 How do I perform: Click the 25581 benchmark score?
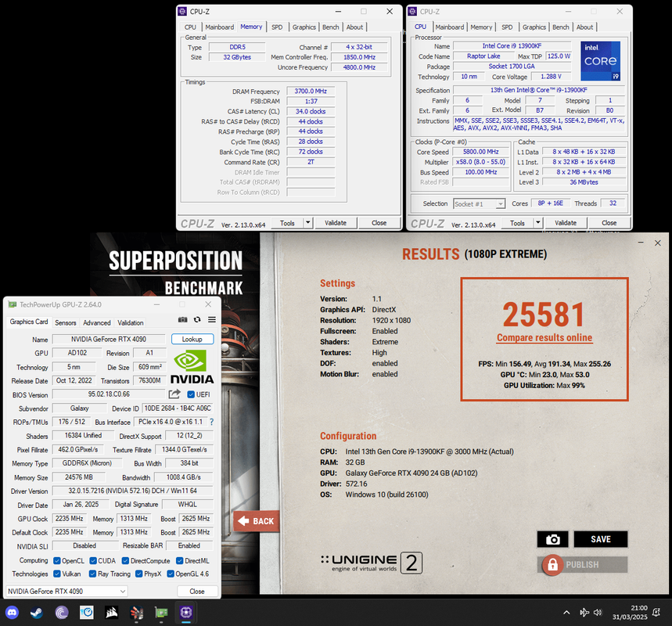point(544,315)
